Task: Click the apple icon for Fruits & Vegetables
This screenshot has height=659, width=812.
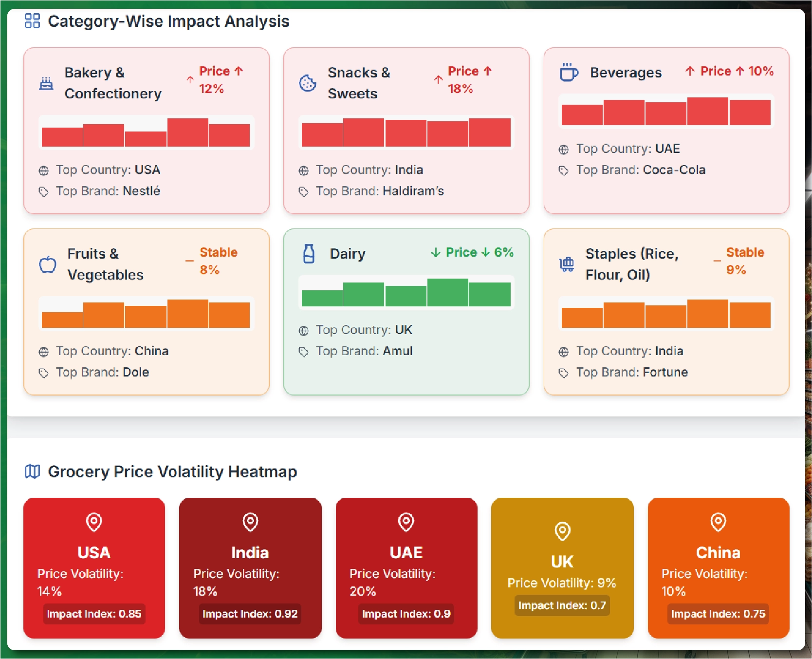Action: click(48, 264)
